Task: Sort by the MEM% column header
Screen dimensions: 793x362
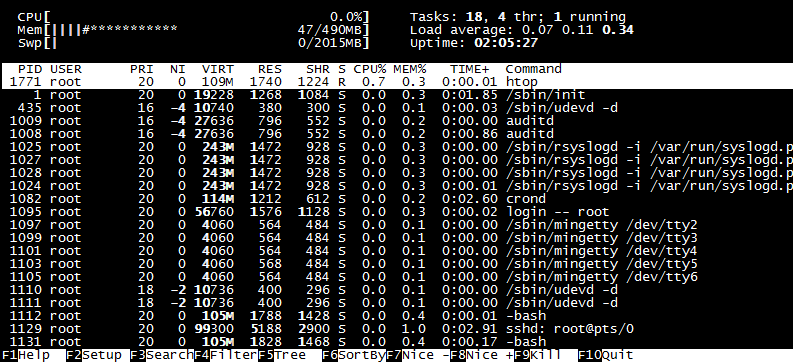Action: 410,69
